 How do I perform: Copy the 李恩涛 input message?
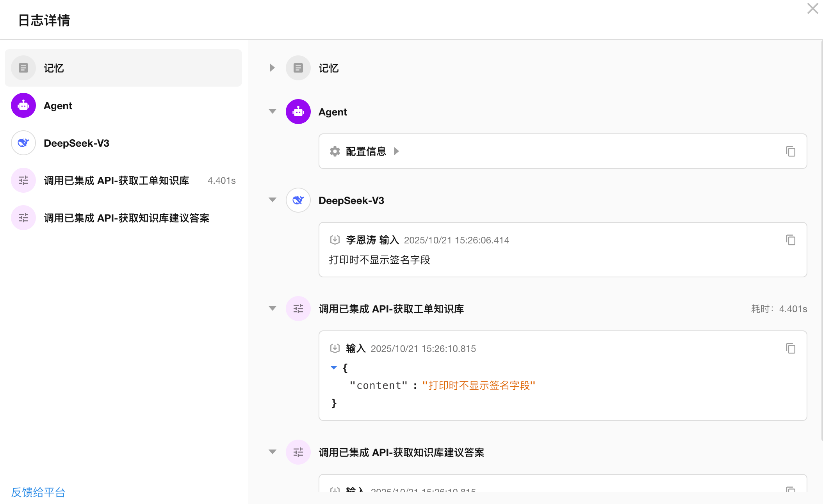(791, 240)
